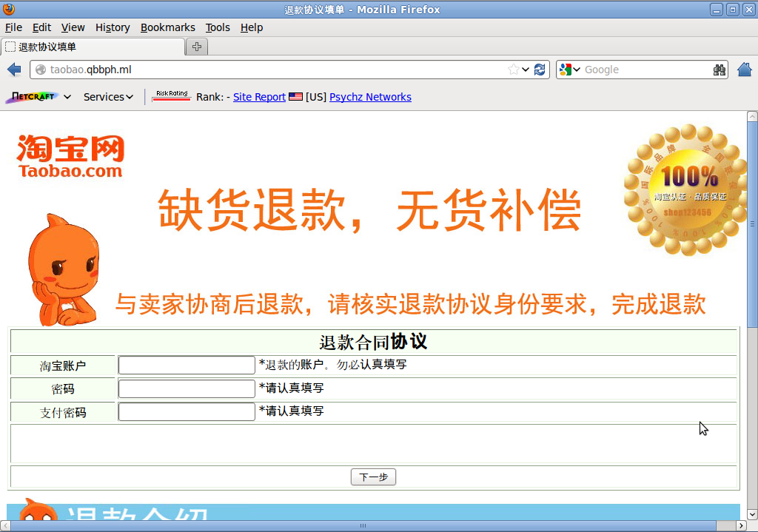Minimize the Firefox window
Screen dimensions: 758x532
(717, 9)
